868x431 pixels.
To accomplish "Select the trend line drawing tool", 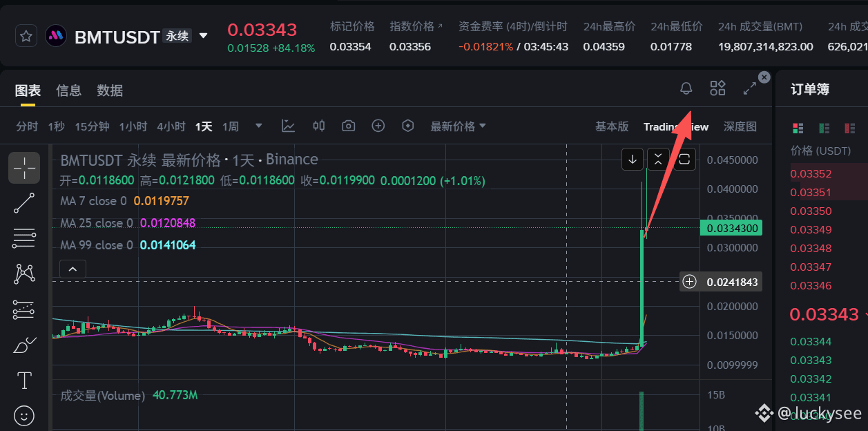I will 24,203.
